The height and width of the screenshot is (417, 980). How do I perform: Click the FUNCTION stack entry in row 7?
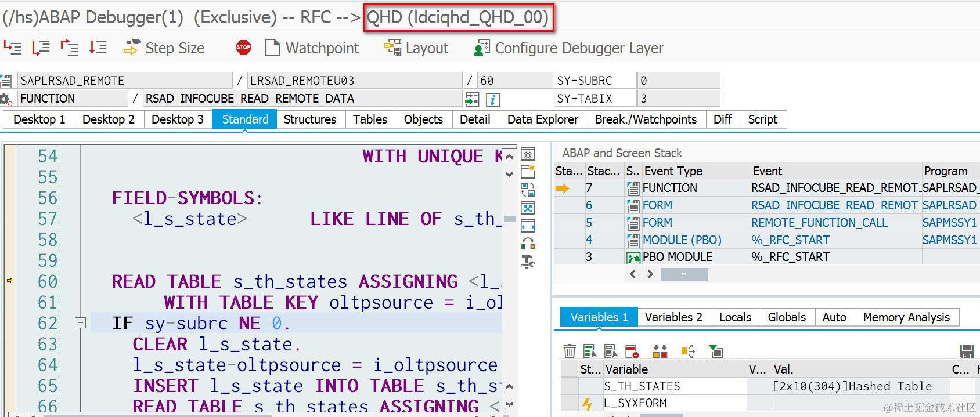669,188
